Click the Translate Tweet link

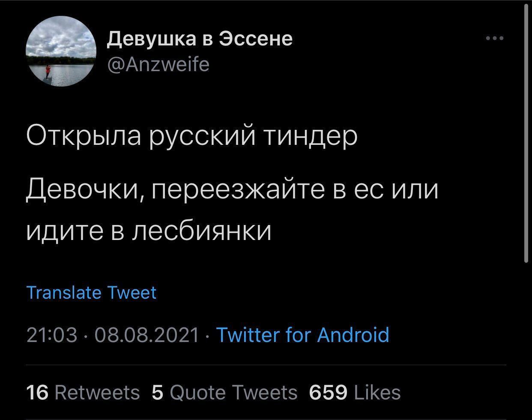coord(91,293)
